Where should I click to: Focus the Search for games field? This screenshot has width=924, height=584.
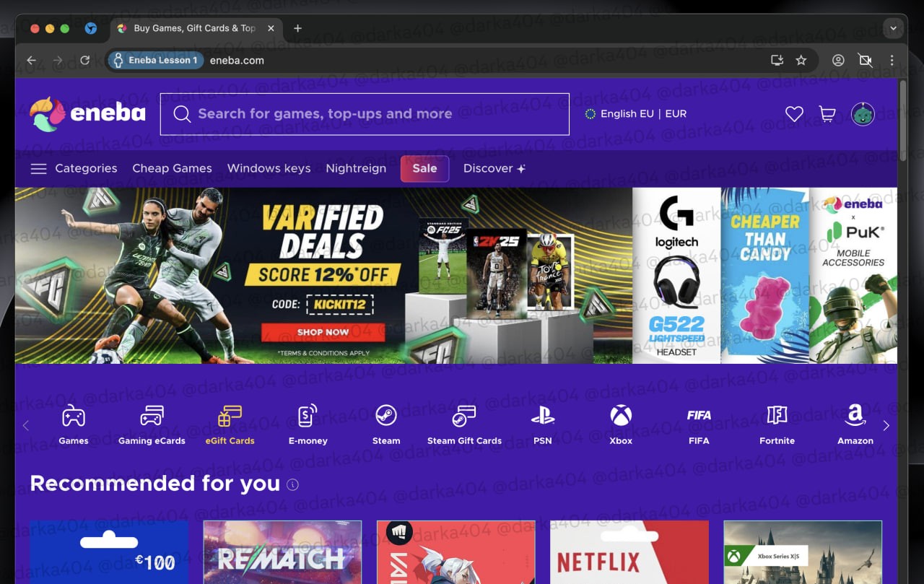click(365, 114)
